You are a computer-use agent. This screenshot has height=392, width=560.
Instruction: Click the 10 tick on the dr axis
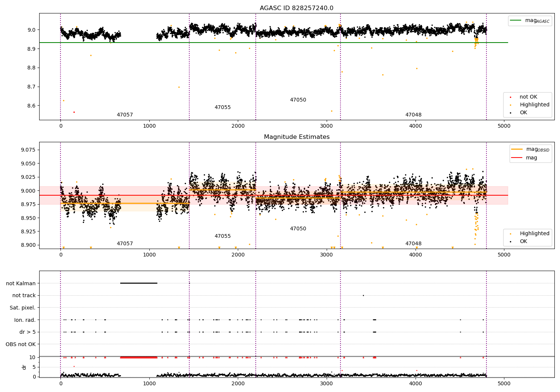[32, 357]
